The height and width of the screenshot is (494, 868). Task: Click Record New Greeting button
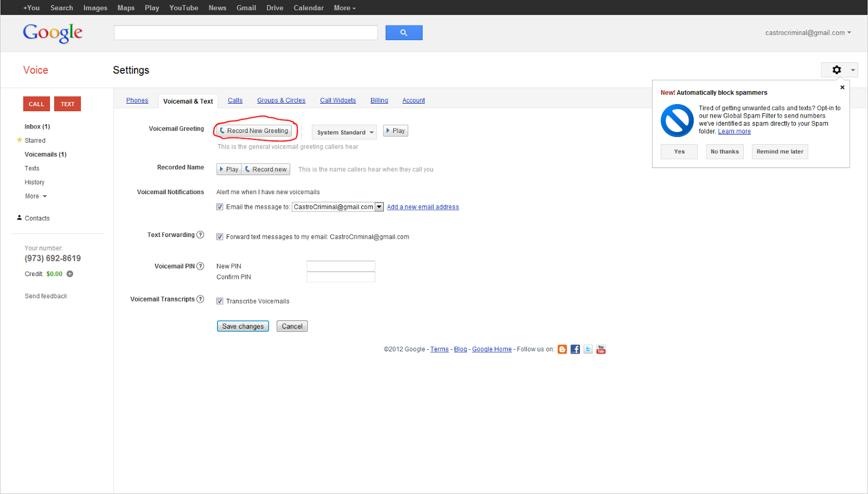pyautogui.click(x=254, y=131)
